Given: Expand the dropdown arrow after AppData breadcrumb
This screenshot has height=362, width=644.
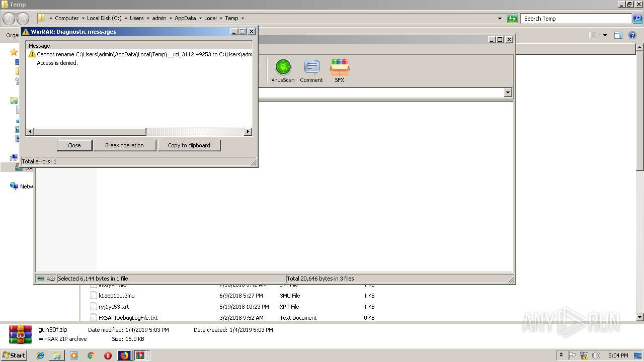Looking at the screenshot, I should coord(200,19).
